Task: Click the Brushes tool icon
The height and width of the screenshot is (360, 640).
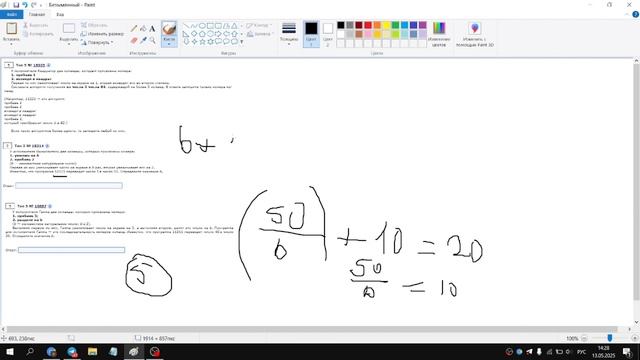Action: click(x=169, y=29)
